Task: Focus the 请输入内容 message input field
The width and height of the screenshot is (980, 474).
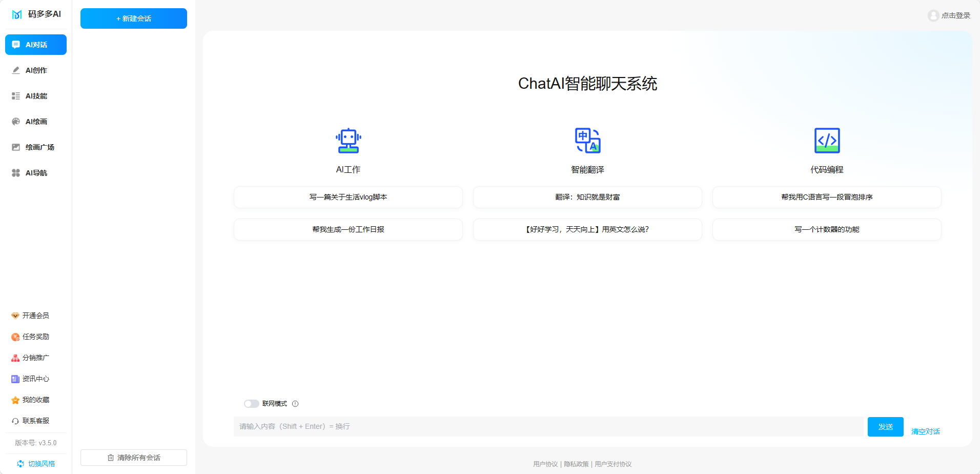Action: (x=548, y=426)
